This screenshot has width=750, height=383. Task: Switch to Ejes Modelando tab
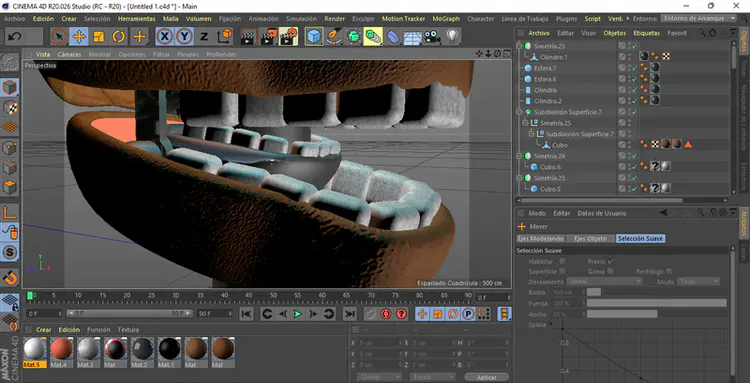pyautogui.click(x=540, y=239)
